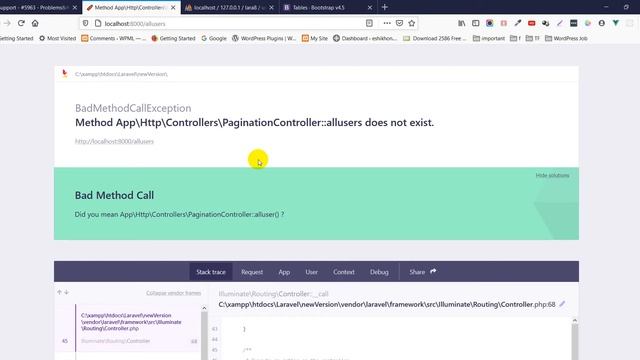Click the eyedropper extension icon

(x=518, y=23)
